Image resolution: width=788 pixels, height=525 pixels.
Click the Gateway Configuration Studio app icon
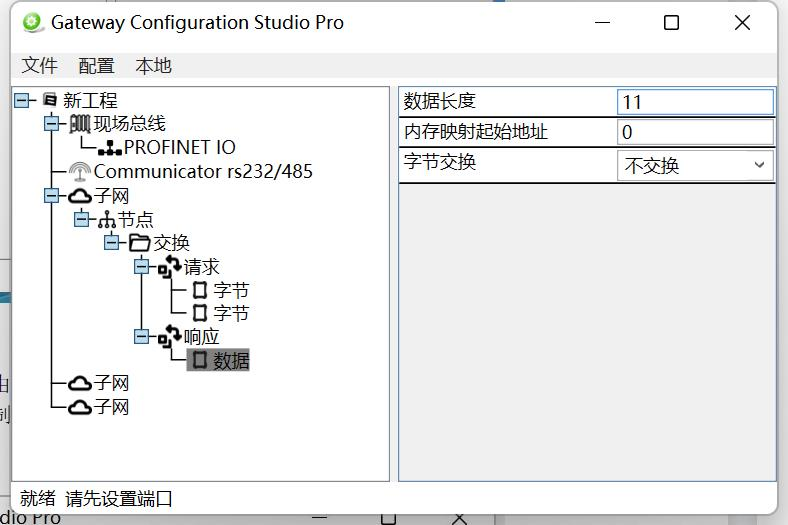click(x=33, y=23)
